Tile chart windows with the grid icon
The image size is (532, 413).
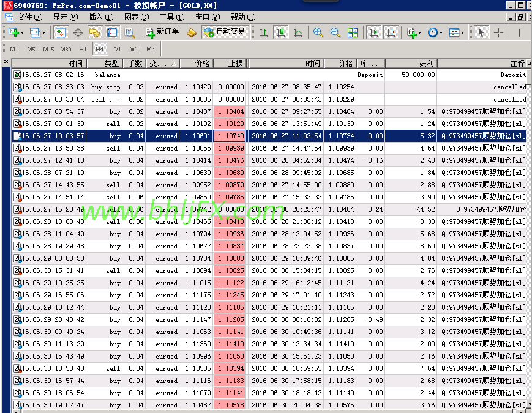(x=353, y=32)
